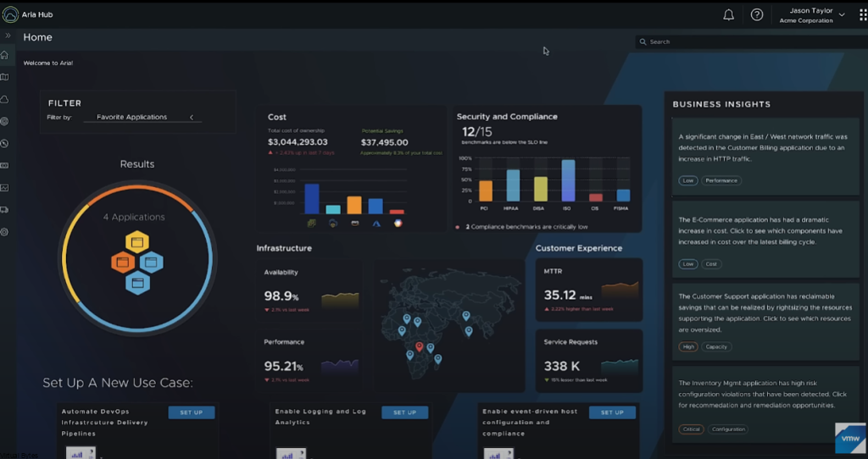Open the chart image icon in the sidebar
This screenshot has height=459, width=868.
point(4,187)
